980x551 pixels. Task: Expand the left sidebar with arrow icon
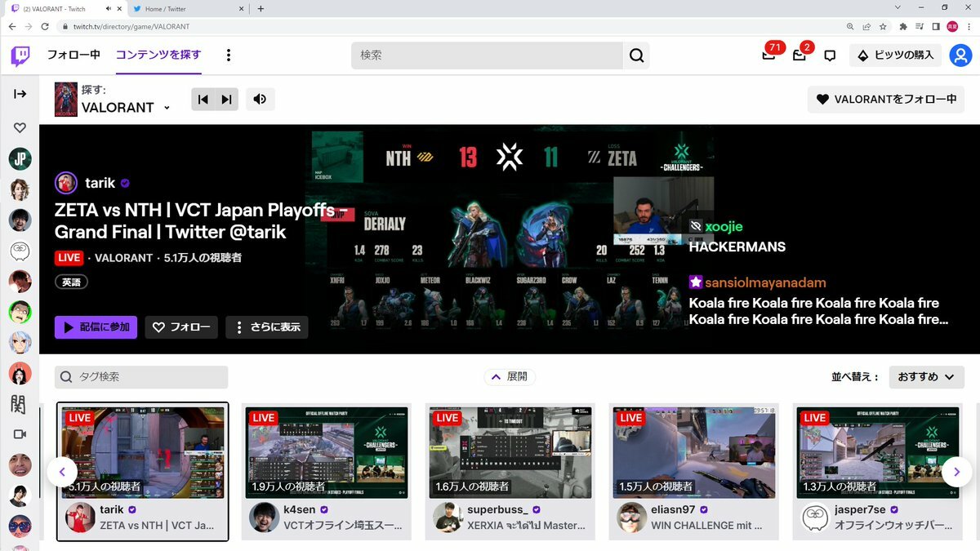[20, 94]
